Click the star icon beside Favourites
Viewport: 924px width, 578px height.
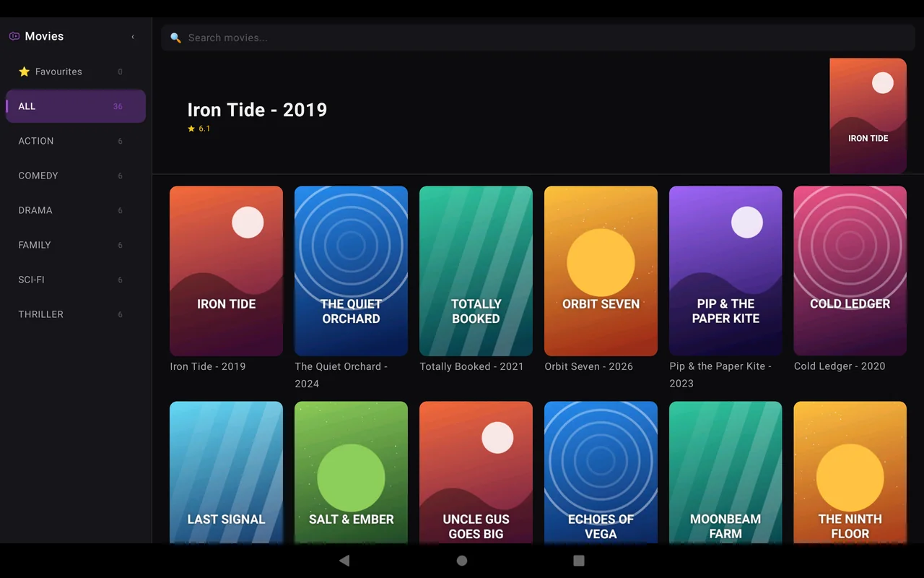tap(24, 72)
